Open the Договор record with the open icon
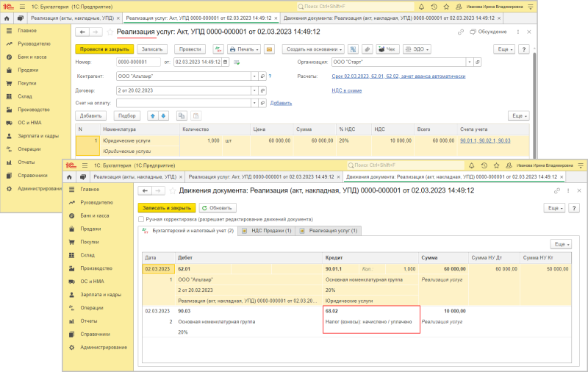Image resolution: width=588 pixels, height=372 pixels. pos(262,90)
